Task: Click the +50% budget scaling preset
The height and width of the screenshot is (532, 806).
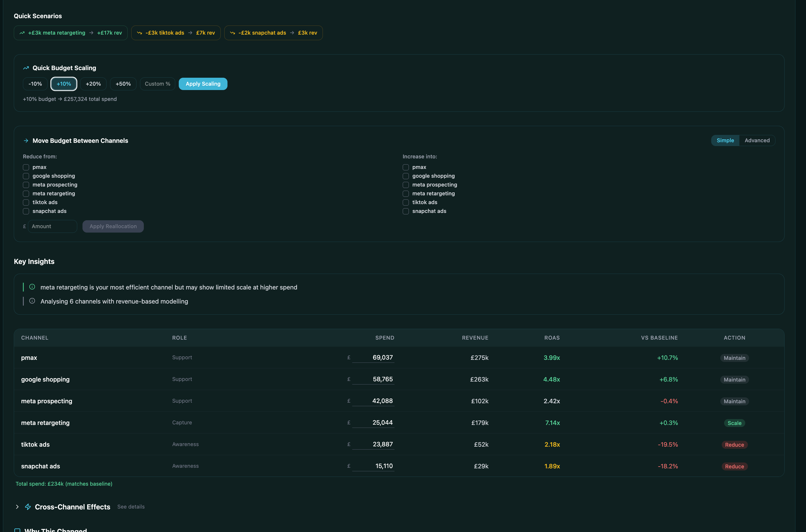Action: click(123, 84)
